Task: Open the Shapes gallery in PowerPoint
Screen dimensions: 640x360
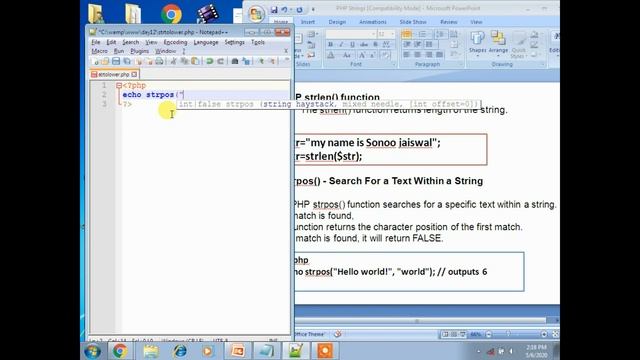Action: (477, 43)
